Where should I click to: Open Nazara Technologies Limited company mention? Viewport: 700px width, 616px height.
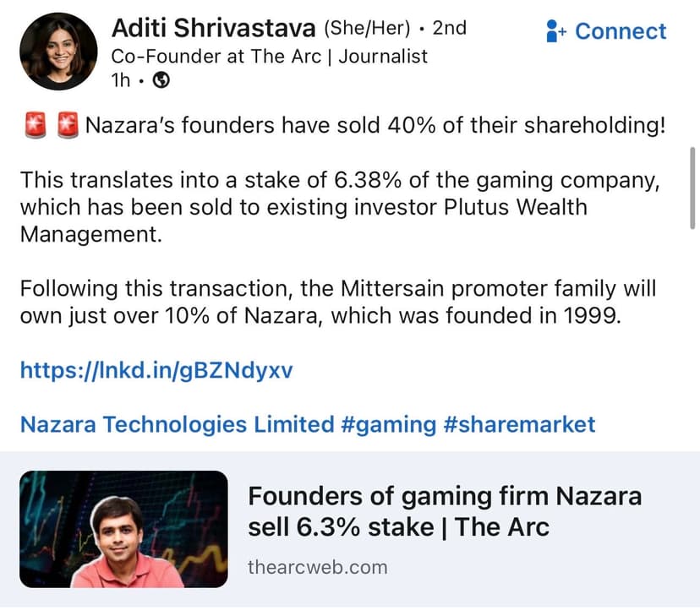pos(177,423)
